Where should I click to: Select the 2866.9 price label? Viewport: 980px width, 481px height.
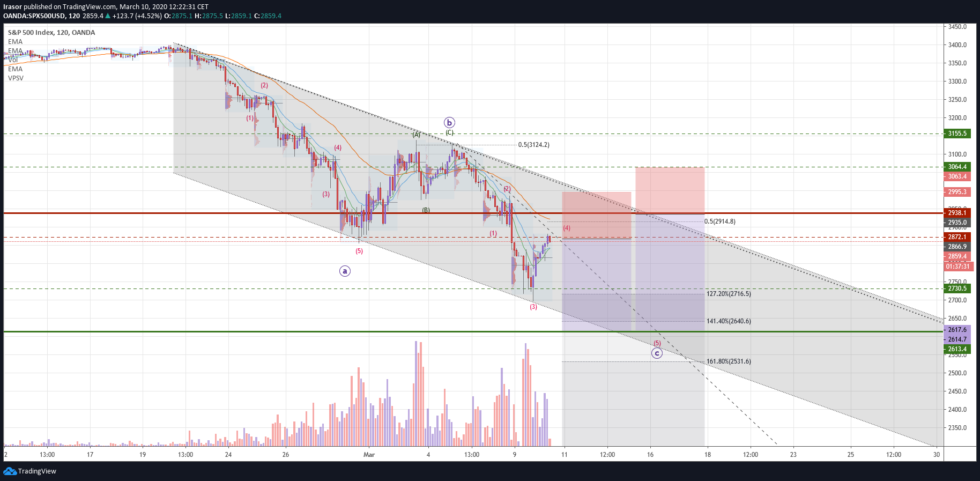[957, 247]
